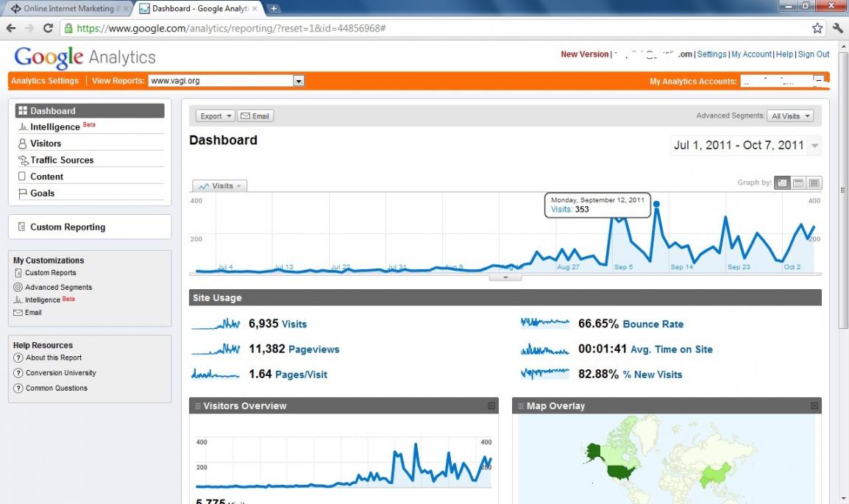Screen dimensions: 849x504
Task: Click the United States on map overlay
Action: click(x=620, y=472)
